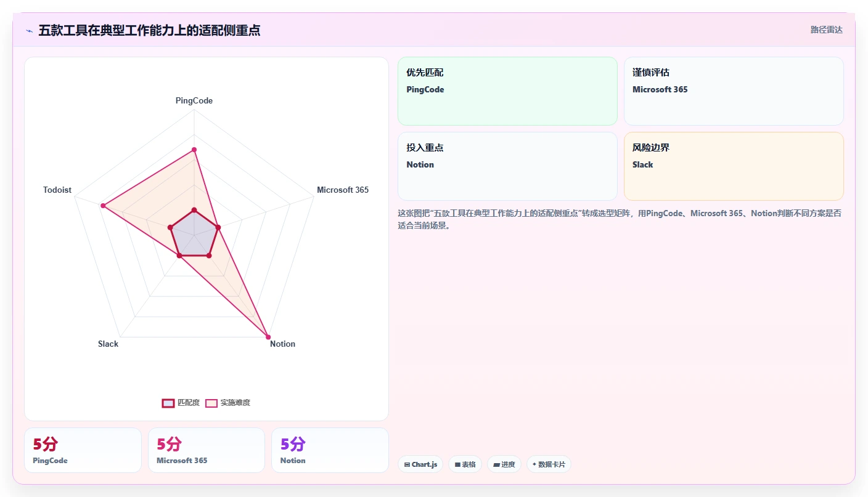Click the 实施难度 data point at PingCode
Viewport: 868px width, 497px height.
tap(194, 150)
